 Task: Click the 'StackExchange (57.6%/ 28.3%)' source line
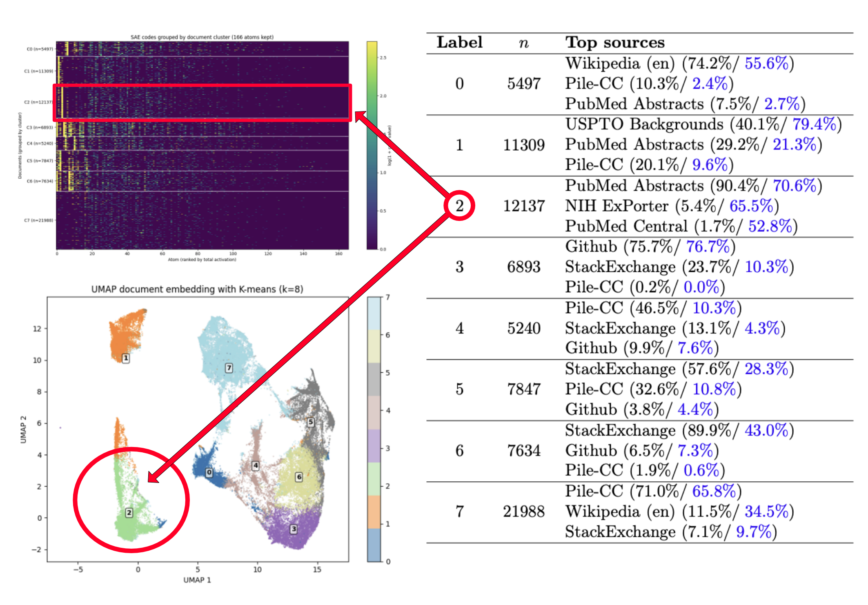point(680,369)
